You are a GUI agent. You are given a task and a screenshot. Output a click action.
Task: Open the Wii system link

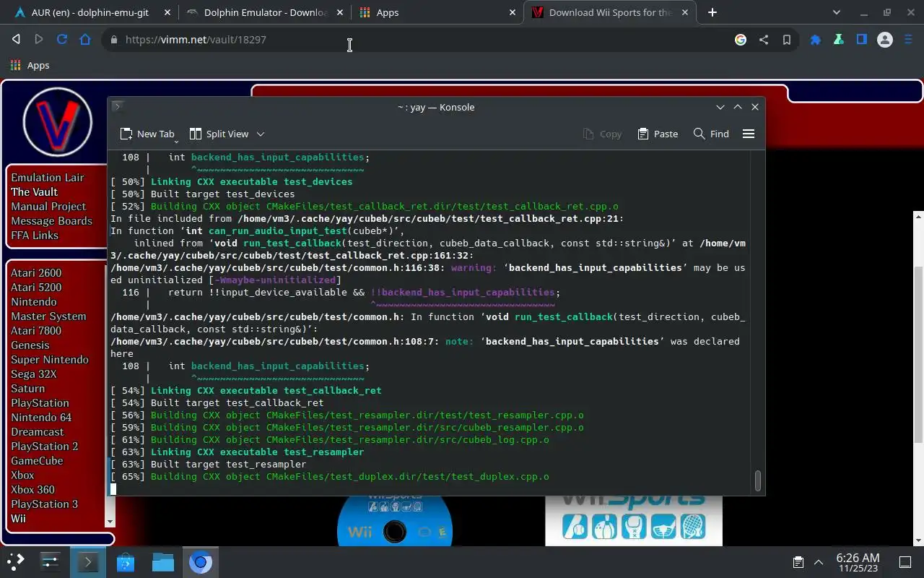click(x=18, y=519)
